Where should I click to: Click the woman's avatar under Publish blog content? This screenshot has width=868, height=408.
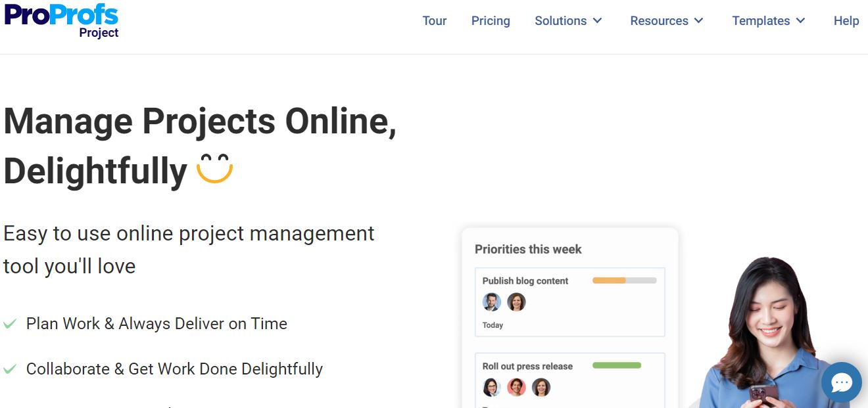pos(516,302)
